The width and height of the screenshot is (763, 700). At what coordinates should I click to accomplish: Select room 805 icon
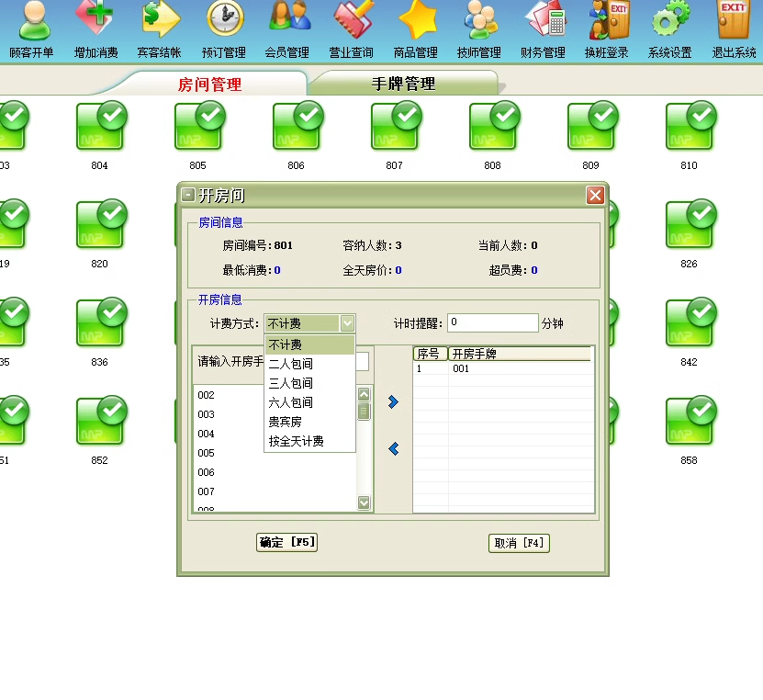pos(199,126)
